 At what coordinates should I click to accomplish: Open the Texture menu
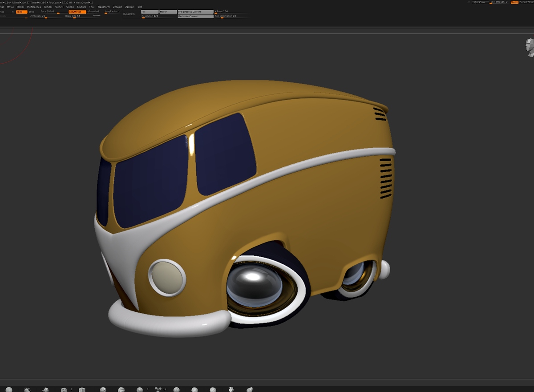coord(81,7)
